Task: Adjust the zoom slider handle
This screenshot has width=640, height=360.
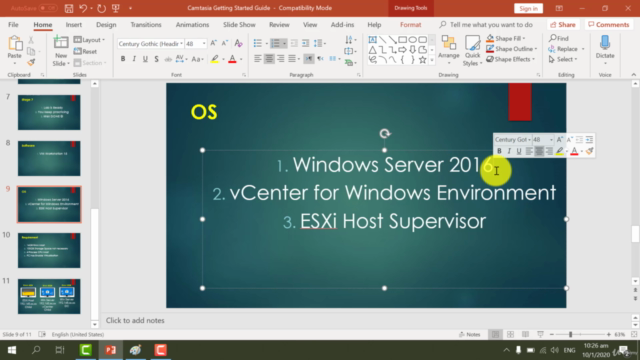Action: pyautogui.click(x=571, y=334)
